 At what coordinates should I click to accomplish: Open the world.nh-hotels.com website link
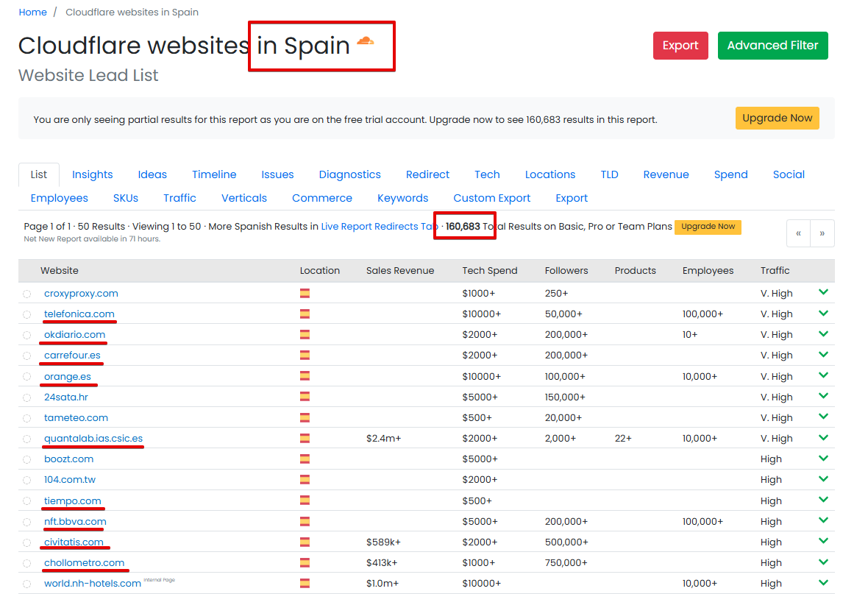tap(93, 584)
